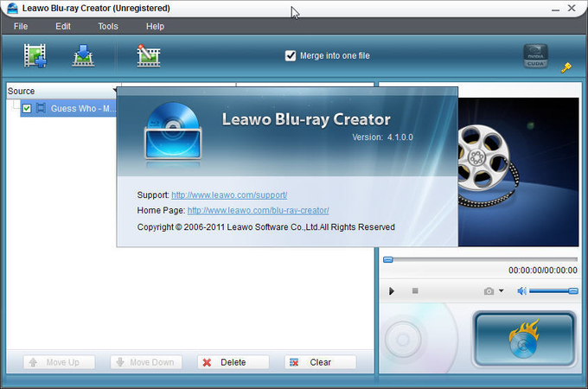Open the video edit tool icon

pos(148,55)
